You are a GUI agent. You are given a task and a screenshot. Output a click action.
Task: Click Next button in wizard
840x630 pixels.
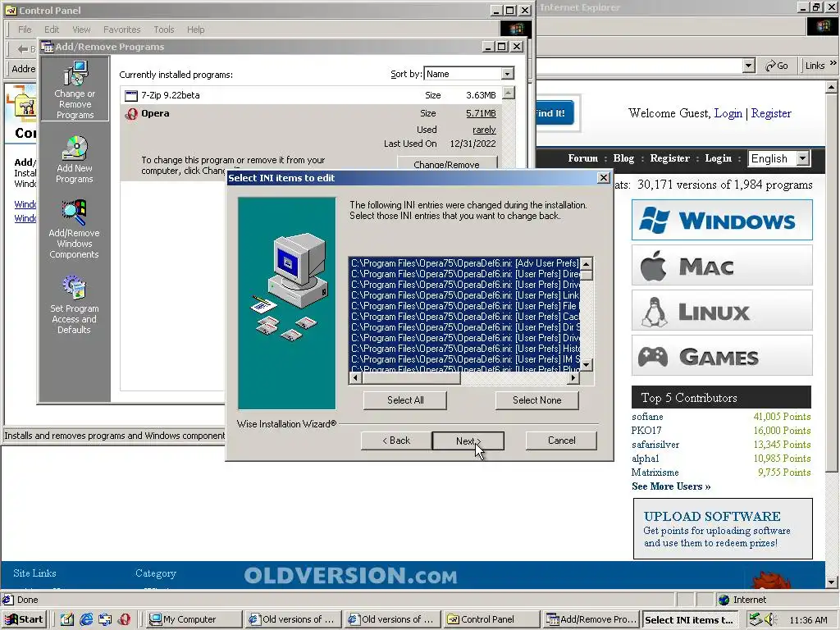click(x=468, y=441)
